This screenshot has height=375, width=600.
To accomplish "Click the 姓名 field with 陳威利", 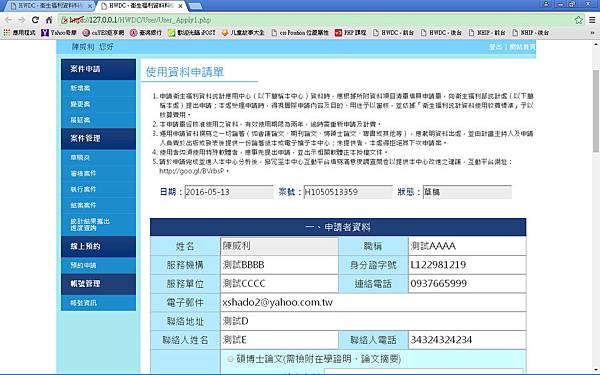I will tap(279, 246).
